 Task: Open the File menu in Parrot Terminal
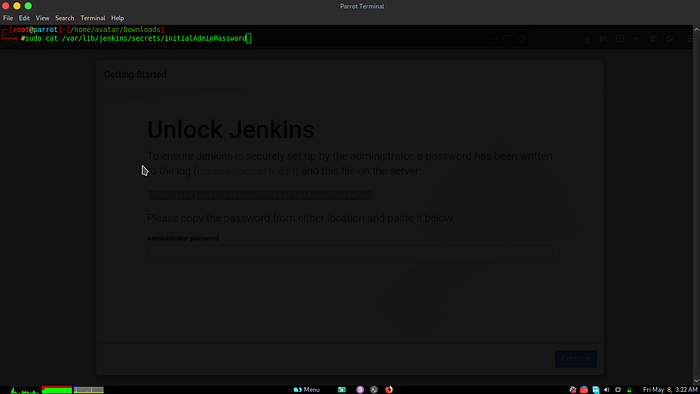pos(8,18)
